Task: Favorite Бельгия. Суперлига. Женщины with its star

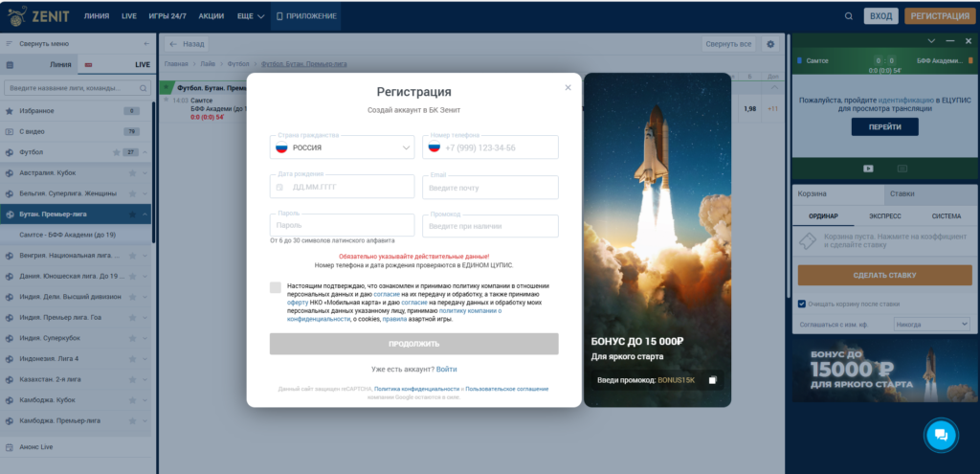Action: [132, 193]
